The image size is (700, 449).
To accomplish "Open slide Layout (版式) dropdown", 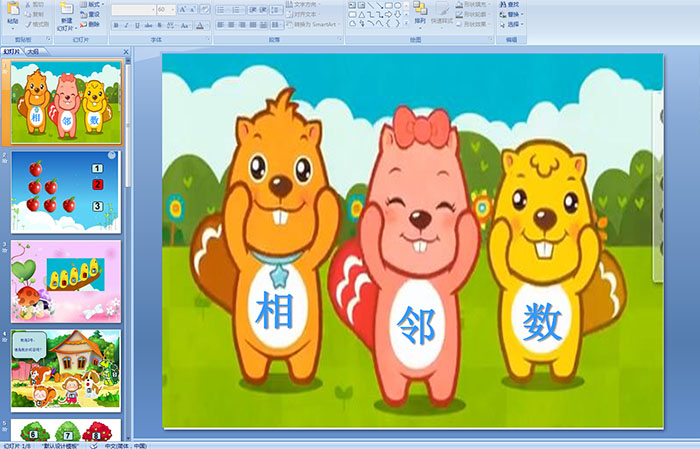I will point(91,5).
